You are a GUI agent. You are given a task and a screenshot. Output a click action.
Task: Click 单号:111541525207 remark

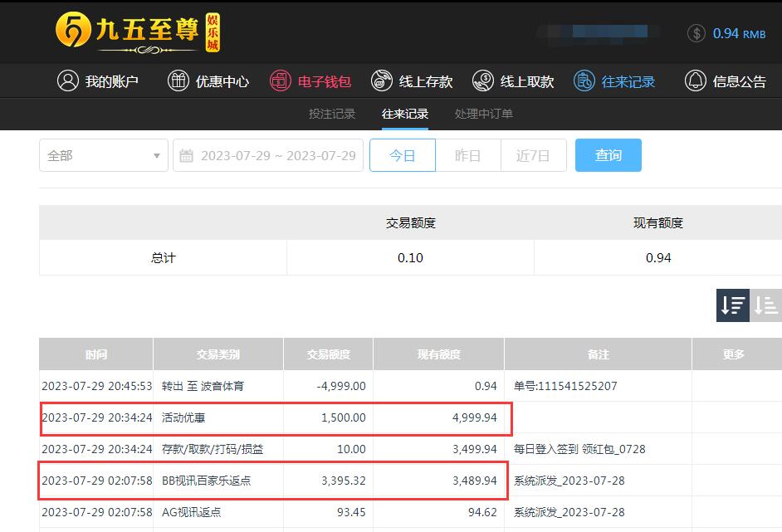tap(565, 386)
